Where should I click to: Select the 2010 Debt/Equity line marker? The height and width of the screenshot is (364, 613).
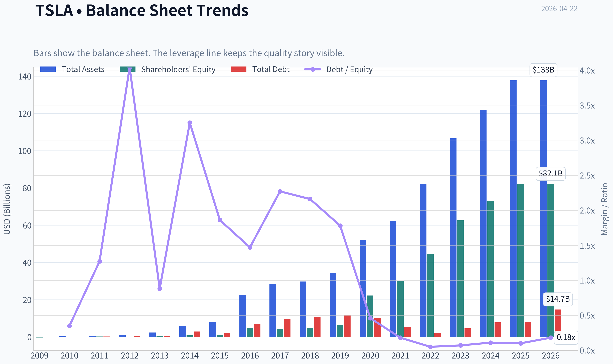tap(69, 326)
